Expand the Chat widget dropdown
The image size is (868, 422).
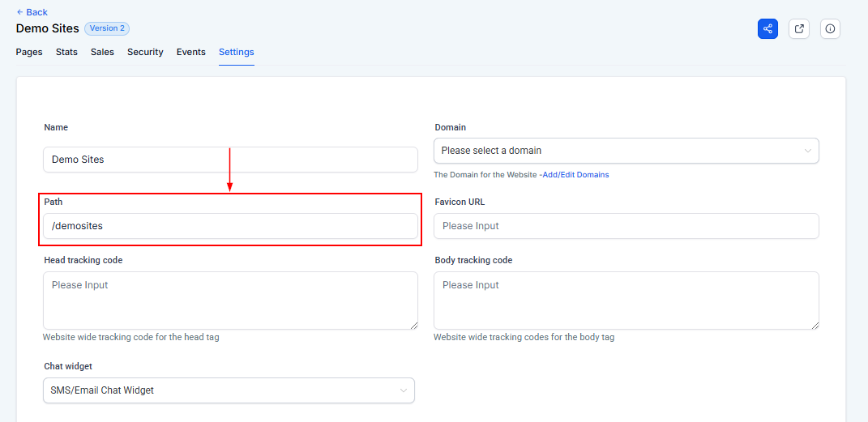pyautogui.click(x=228, y=390)
